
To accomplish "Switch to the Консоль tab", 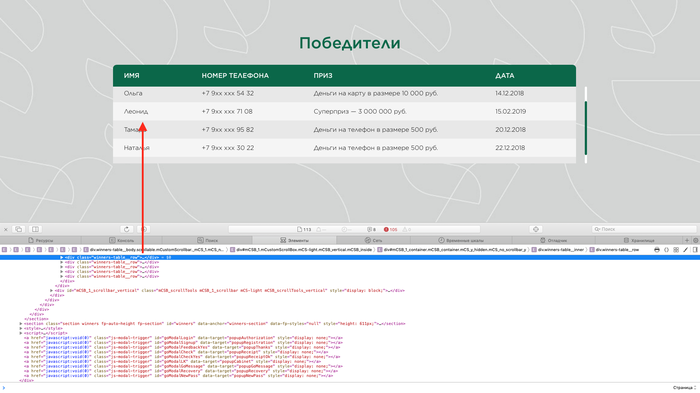I will [121, 240].
